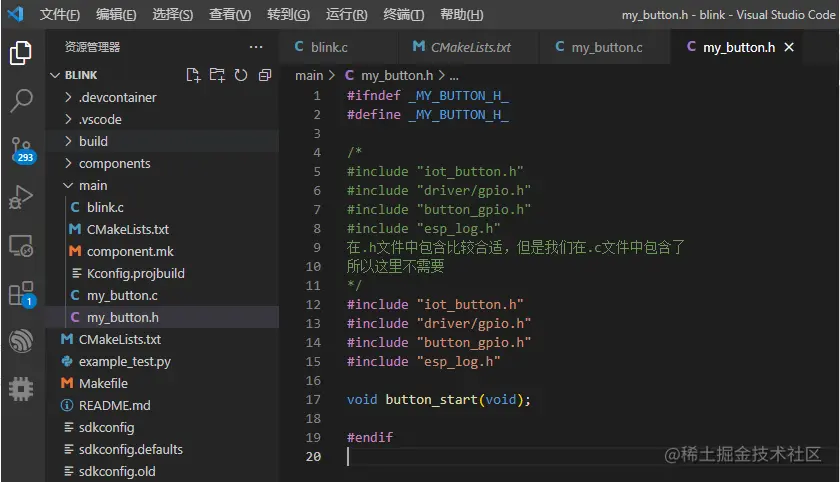
Task: Select the my_button.h editor tab
Action: pyautogui.click(x=739, y=47)
